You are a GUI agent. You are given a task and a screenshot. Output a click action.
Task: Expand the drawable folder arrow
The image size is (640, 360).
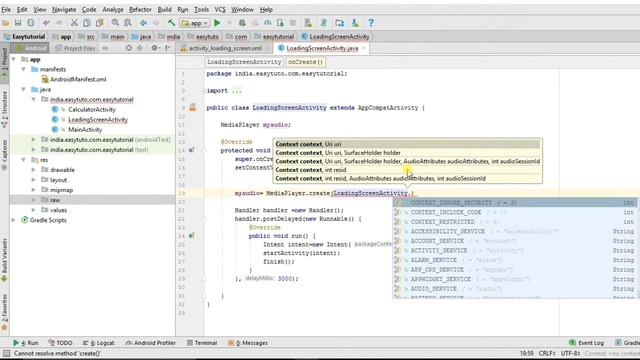pos(33,170)
